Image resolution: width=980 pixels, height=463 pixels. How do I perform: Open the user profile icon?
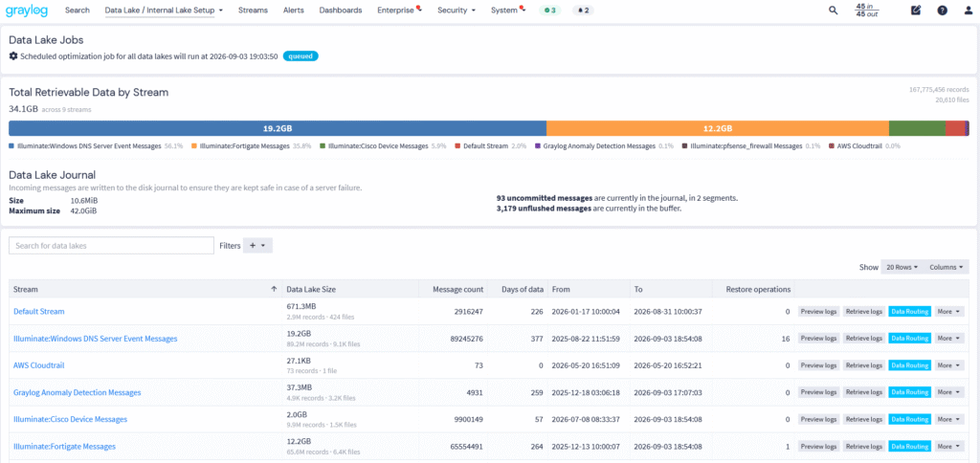[969, 10]
